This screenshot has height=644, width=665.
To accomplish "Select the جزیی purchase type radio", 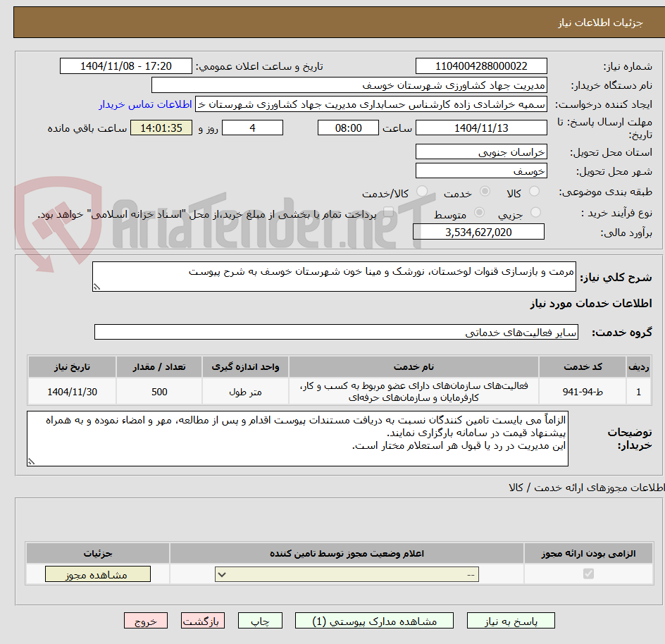I will point(535,213).
